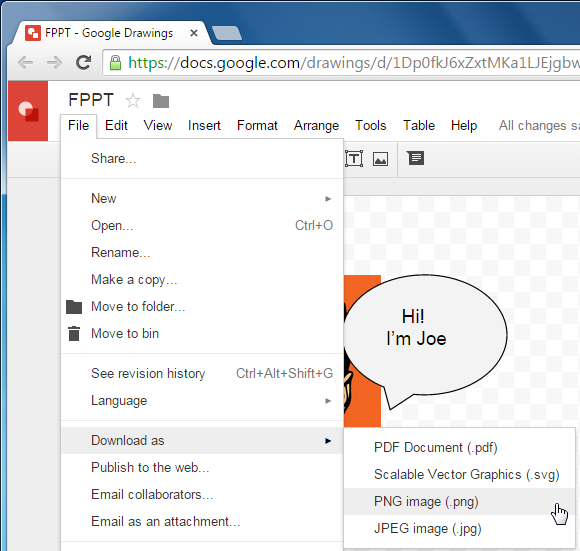Screen dimensions: 580x551
Task: Expand the Download as submenu
Action: pyautogui.click(x=202, y=440)
